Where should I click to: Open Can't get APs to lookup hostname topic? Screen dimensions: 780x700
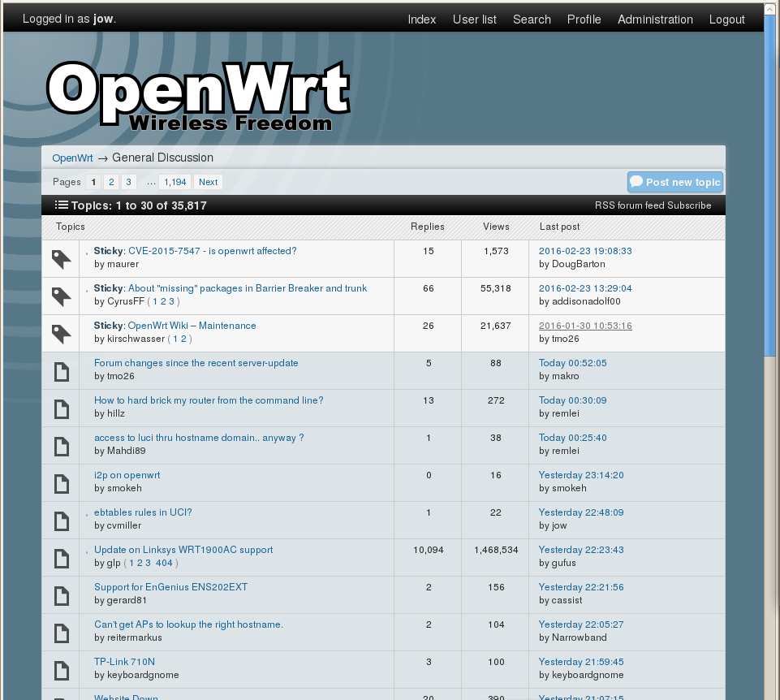[x=188, y=624]
